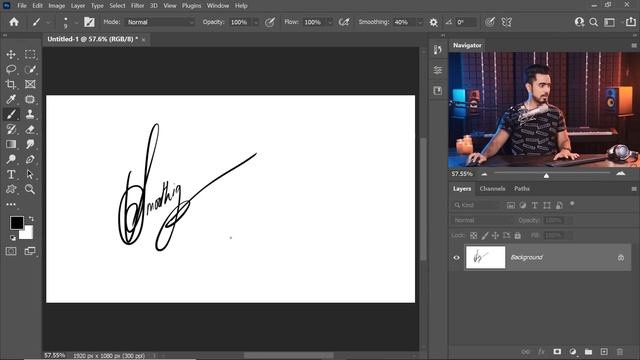Open the File menu
640x360 pixels.
22,6
